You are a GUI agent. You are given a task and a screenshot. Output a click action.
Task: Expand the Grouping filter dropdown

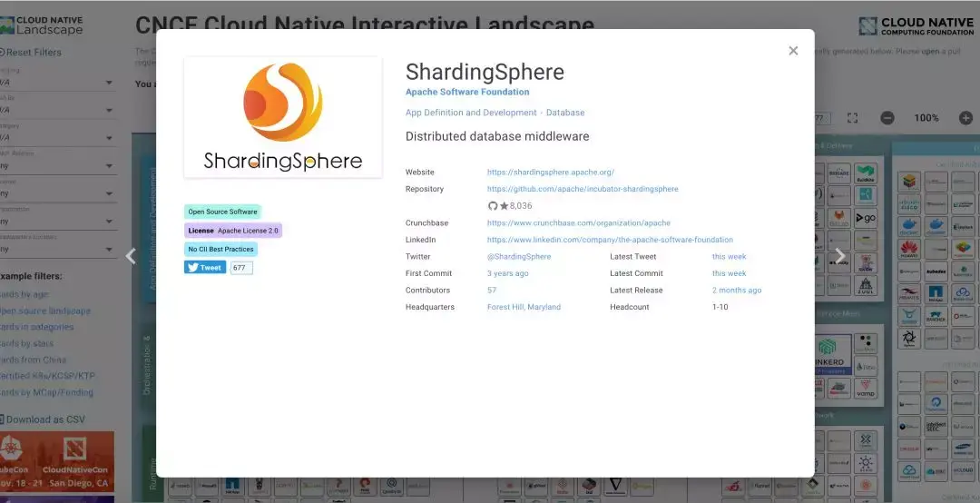(57, 83)
